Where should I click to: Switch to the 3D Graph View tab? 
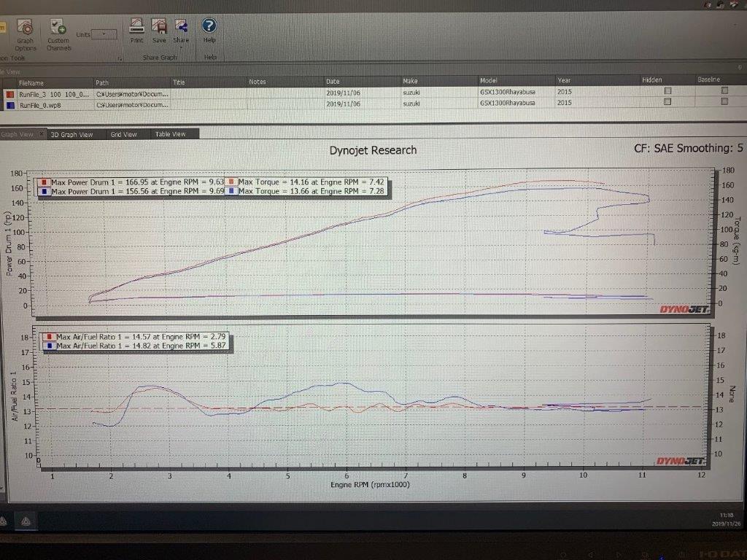pyautogui.click(x=71, y=134)
